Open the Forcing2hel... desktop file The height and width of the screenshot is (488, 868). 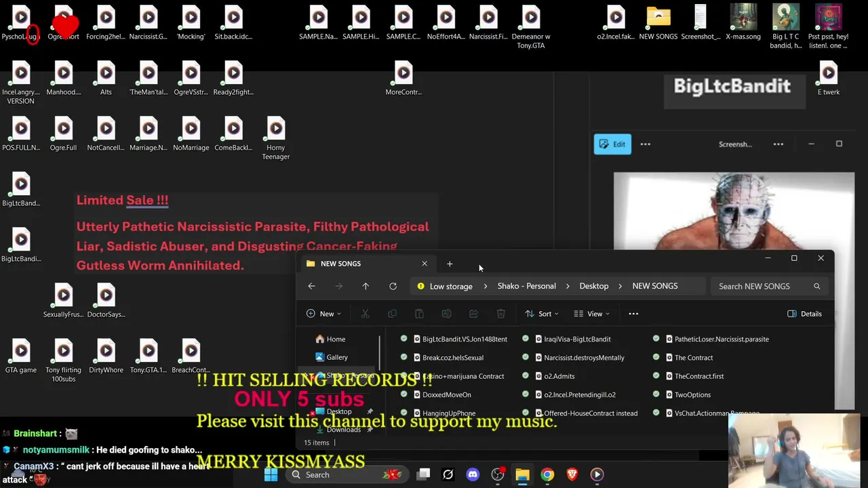pyautogui.click(x=106, y=23)
